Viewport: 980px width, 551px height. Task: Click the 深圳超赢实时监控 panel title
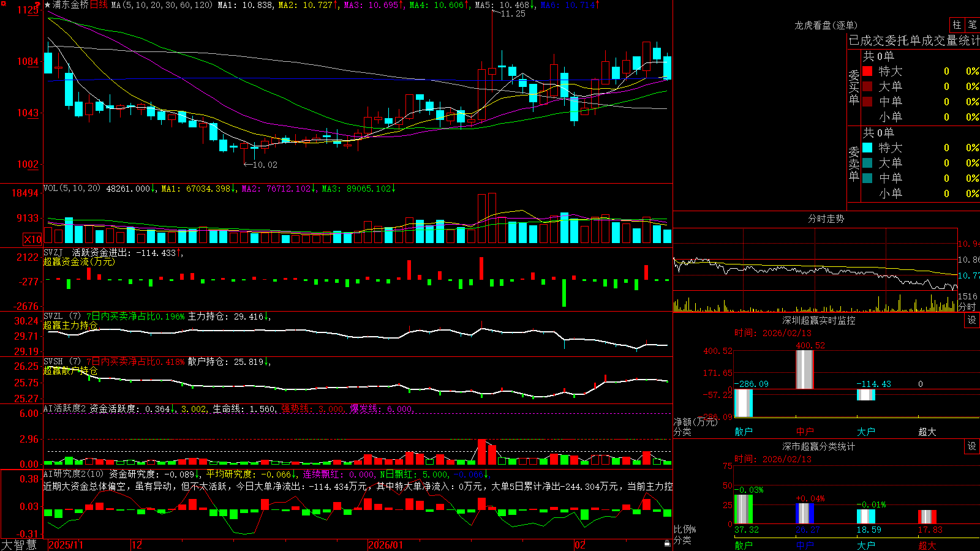pos(819,320)
